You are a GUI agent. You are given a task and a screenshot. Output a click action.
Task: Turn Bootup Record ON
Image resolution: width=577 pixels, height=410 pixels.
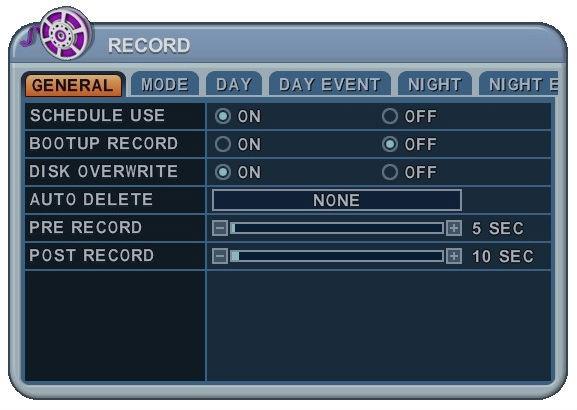click(x=223, y=144)
